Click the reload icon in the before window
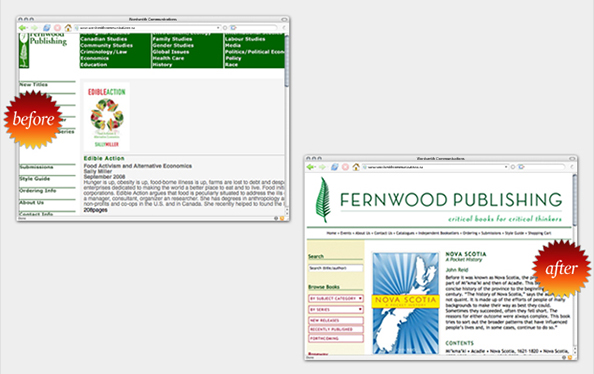Viewport: 594px width, 374px height. click(x=47, y=28)
